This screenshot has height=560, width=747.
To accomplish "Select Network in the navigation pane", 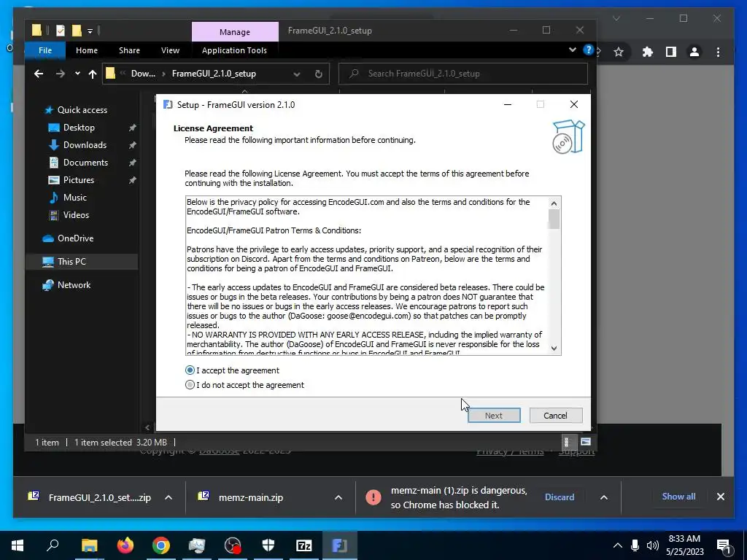I will click(66, 285).
